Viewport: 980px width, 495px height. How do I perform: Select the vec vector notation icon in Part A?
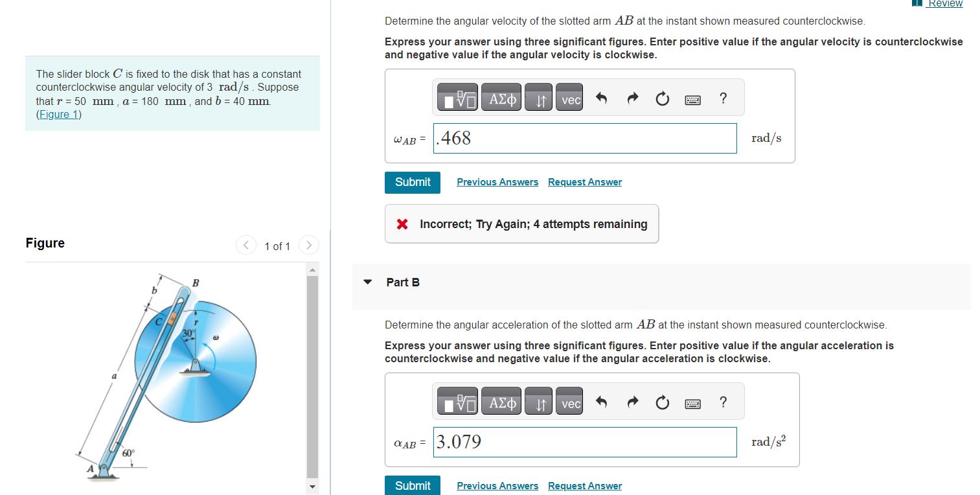click(569, 97)
